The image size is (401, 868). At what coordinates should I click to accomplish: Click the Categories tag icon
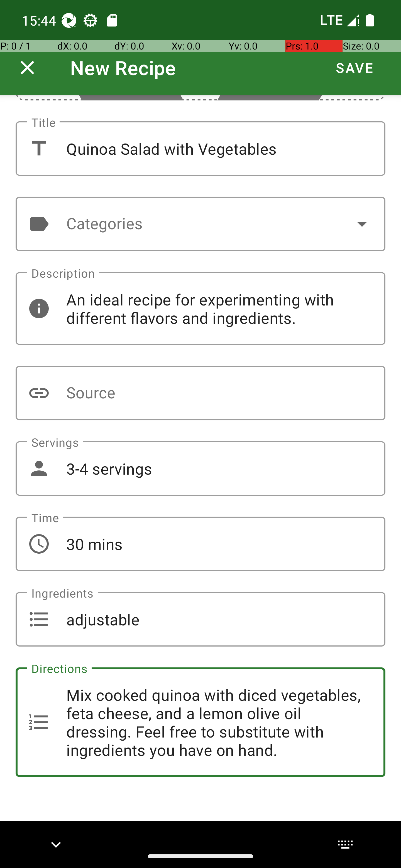(39, 224)
